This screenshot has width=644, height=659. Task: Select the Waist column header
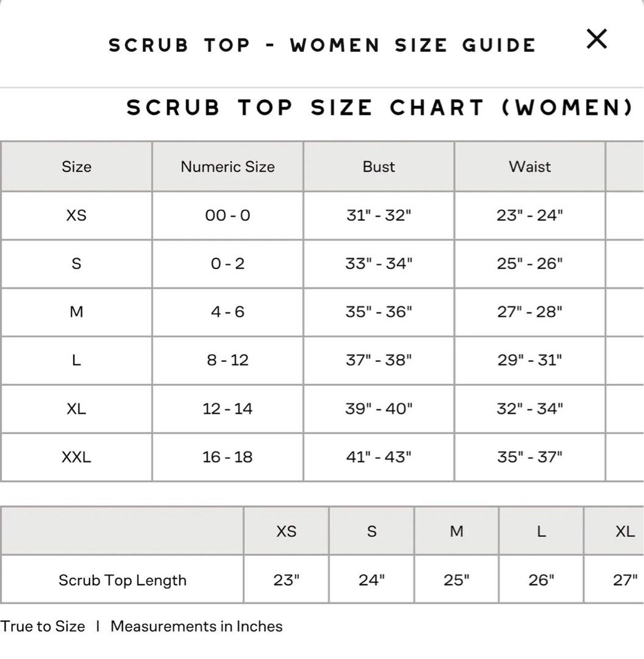(530, 167)
